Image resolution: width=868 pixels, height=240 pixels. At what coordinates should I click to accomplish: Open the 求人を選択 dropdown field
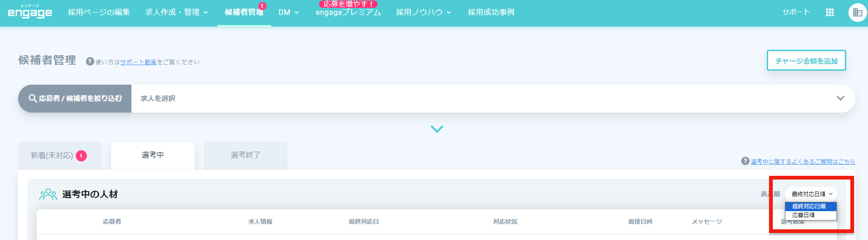click(493, 99)
